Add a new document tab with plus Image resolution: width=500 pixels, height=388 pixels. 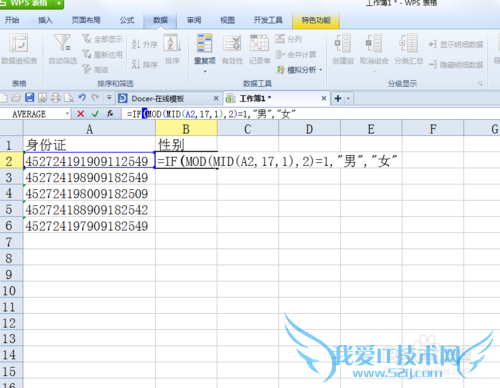pyautogui.click(x=338, y=99)
